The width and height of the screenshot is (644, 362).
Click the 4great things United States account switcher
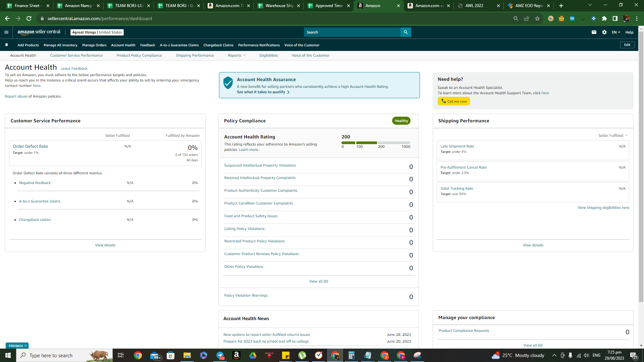97,32
